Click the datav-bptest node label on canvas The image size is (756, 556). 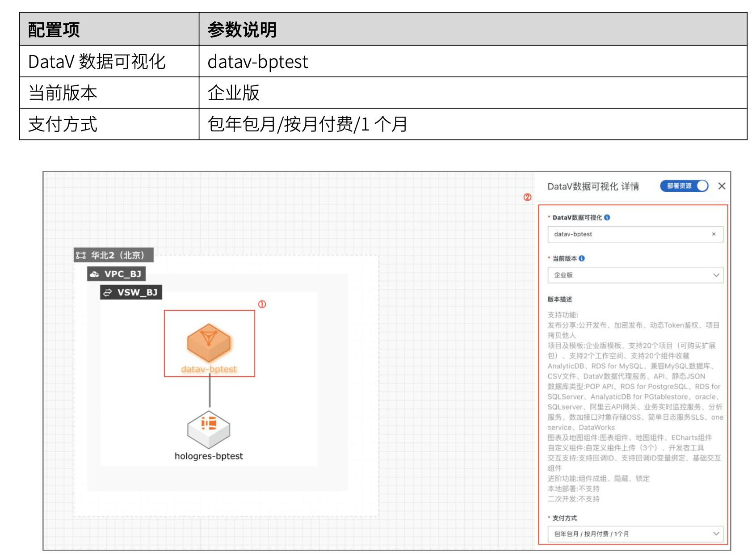pos(209,369)
